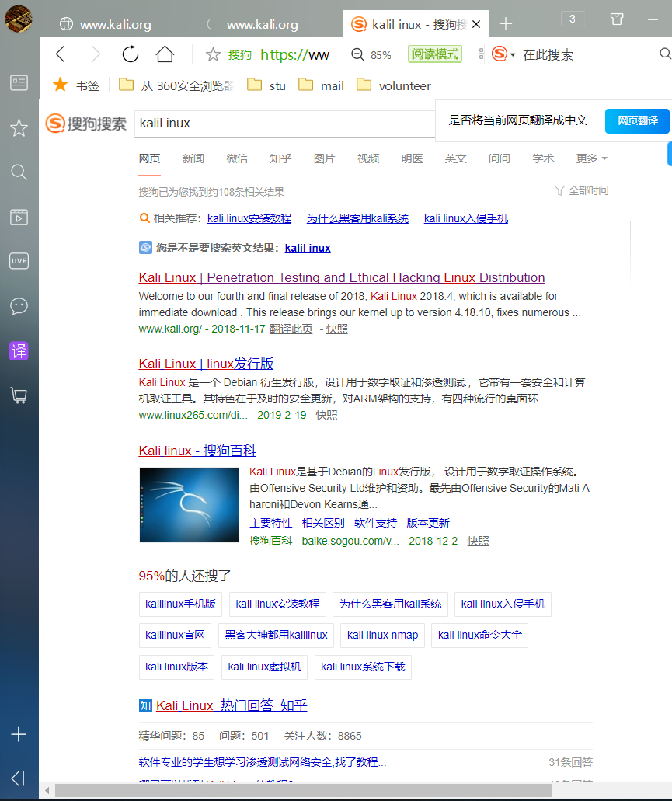The height and width of the screenshot is (801, 672).
Task: Click the kali linux nmap related search
Action: [x=382, y=635]
